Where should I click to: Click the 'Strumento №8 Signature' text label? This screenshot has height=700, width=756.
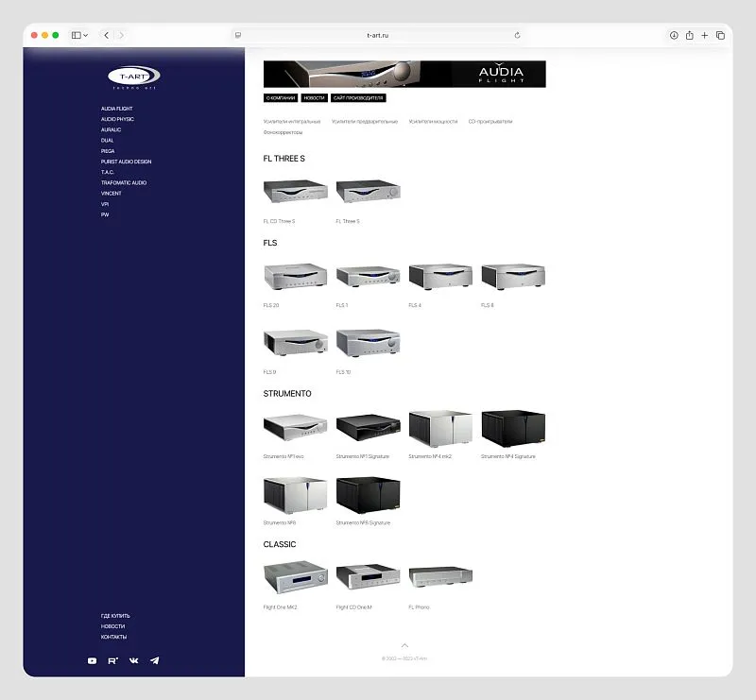pos(363,522)
